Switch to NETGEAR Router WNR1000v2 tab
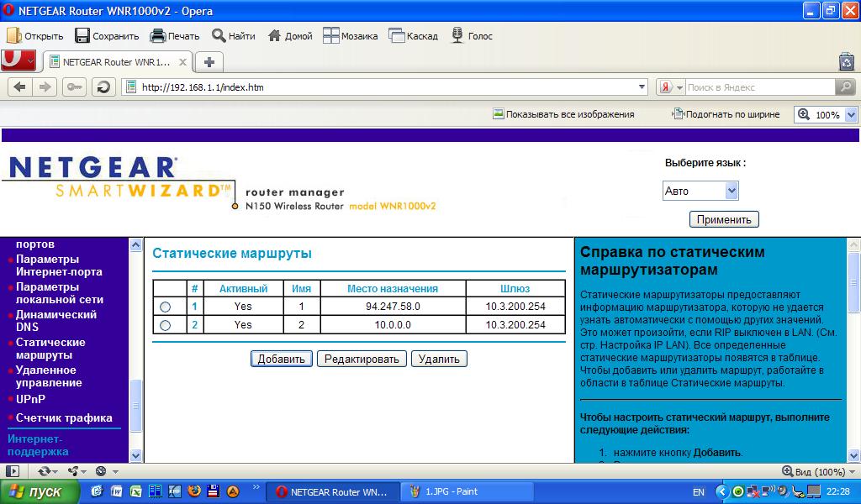Screen dimensions: 861x504 116,62
